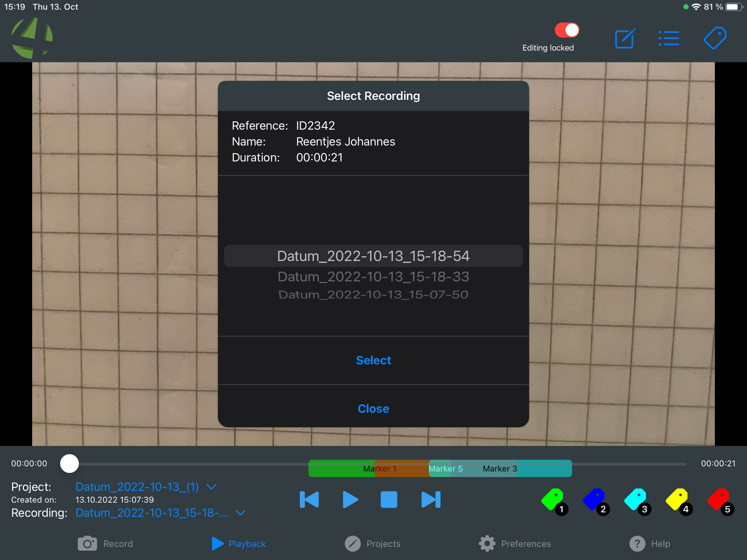Pick recording Datum_2022-10-13_15-18-54
Viewport: 747px width, 560px height.
tap(373, 256)
